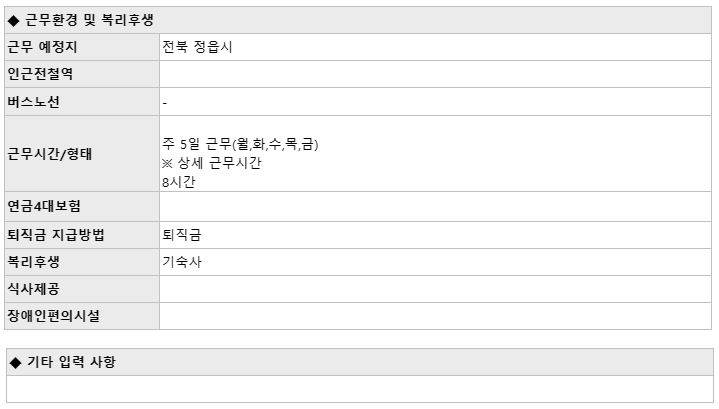The height and width of the screenshot is (409, 719).
Task: Select the 근무시간/형태 label cell
Action: [82, 154]
